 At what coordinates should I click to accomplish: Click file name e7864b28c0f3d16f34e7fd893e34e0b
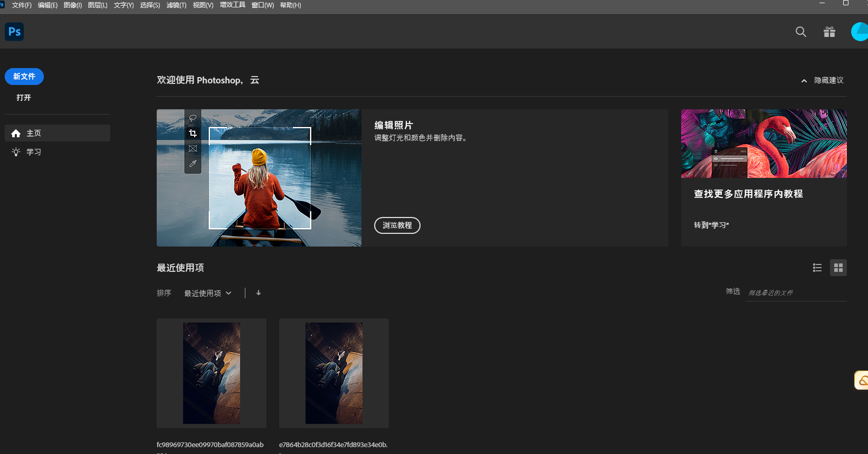(x=333, y=444)
